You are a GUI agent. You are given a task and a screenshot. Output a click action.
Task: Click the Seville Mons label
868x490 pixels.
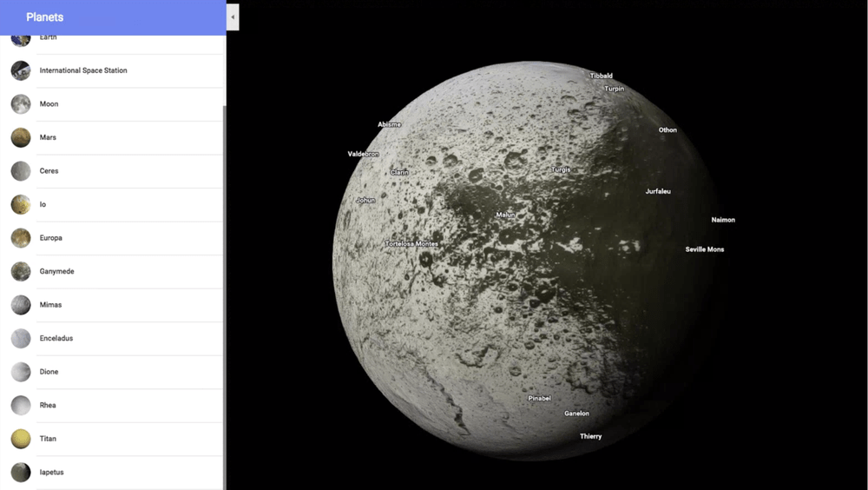(x=705, y=249)
